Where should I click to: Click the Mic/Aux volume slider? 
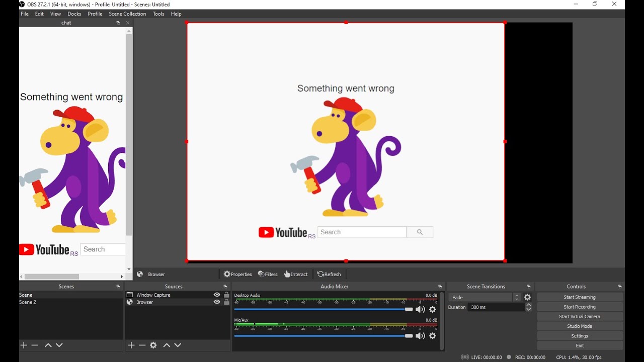(323, 336)
